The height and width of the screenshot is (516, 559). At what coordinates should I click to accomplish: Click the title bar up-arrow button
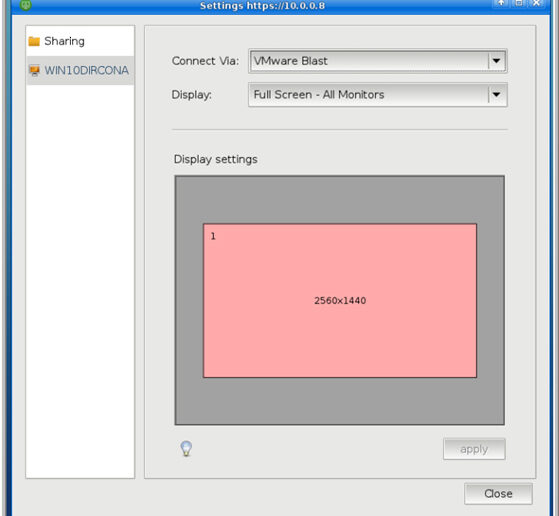501,4
